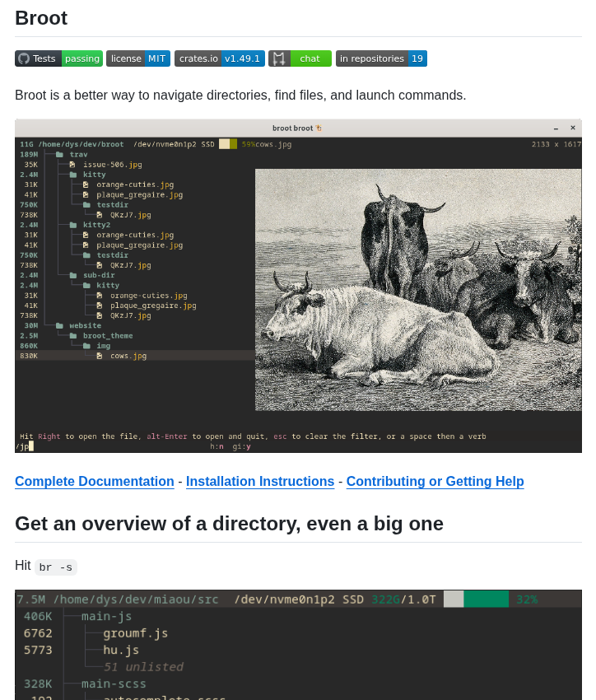Open Complete Documentation link

[x=95, y=481]
